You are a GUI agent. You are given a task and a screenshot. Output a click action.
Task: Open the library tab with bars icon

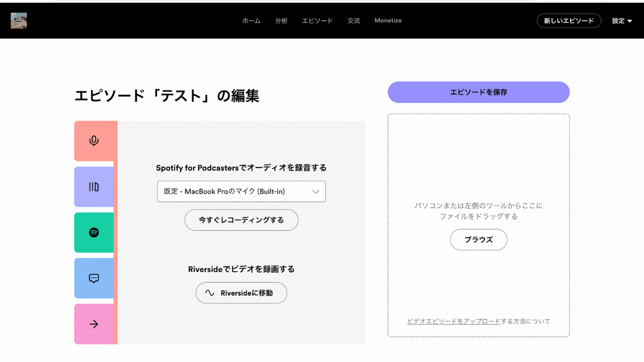(x=94, y=187)
